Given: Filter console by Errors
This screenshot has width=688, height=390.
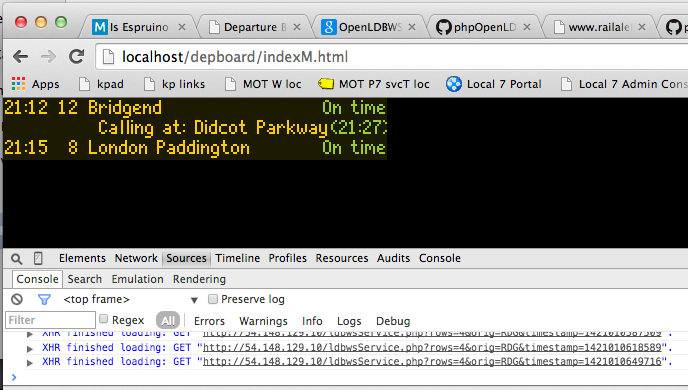Looking at the screenshot, I should tap(209, 321).
